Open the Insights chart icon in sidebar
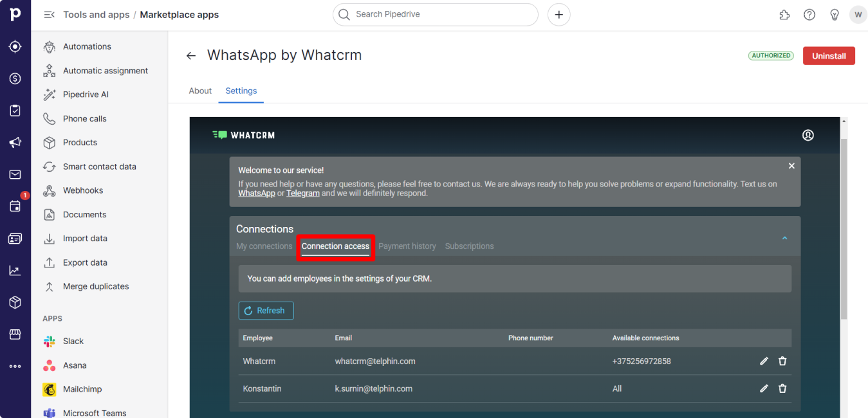868x418 pixels. pos(15,270)
